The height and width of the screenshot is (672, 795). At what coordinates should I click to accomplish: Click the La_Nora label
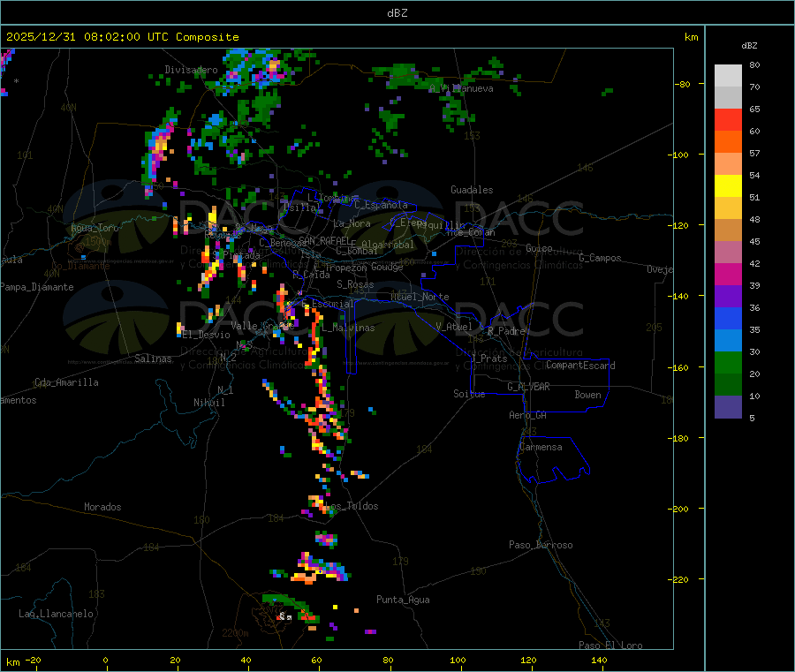[352, 223]
